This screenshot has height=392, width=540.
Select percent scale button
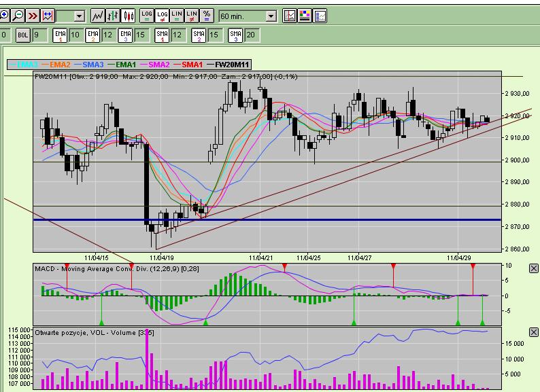[207, 16]
